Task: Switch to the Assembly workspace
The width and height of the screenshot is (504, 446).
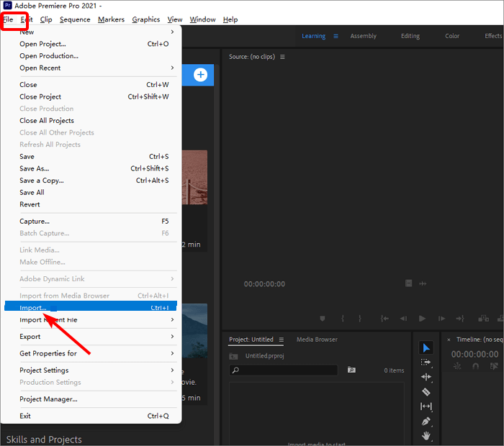Action: tap(363, 36)
